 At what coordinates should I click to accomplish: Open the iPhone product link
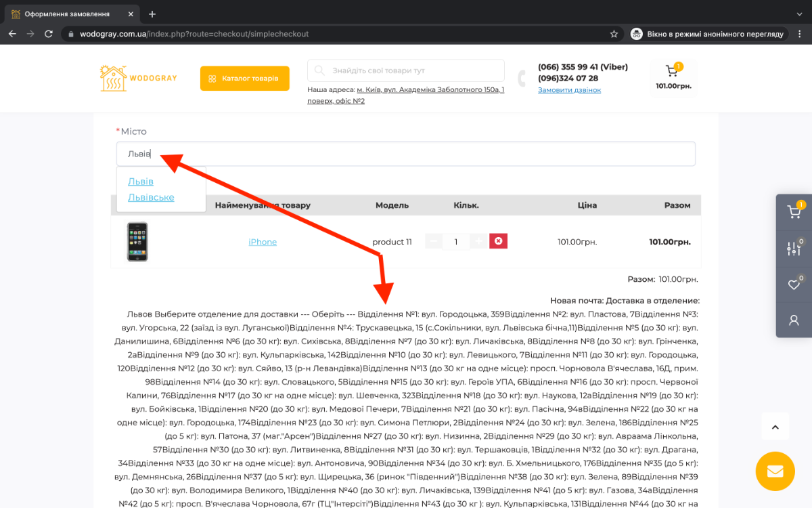(x=263, y=242)
